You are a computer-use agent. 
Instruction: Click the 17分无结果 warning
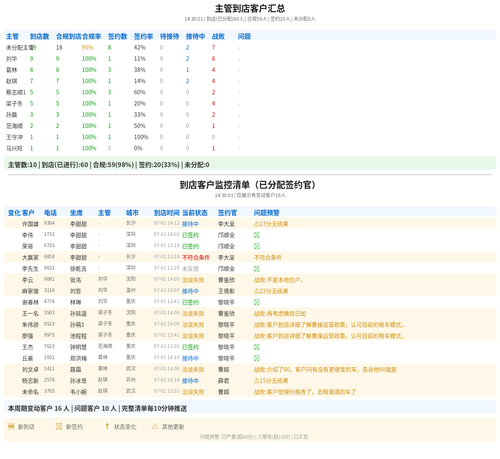coord(271,224)
